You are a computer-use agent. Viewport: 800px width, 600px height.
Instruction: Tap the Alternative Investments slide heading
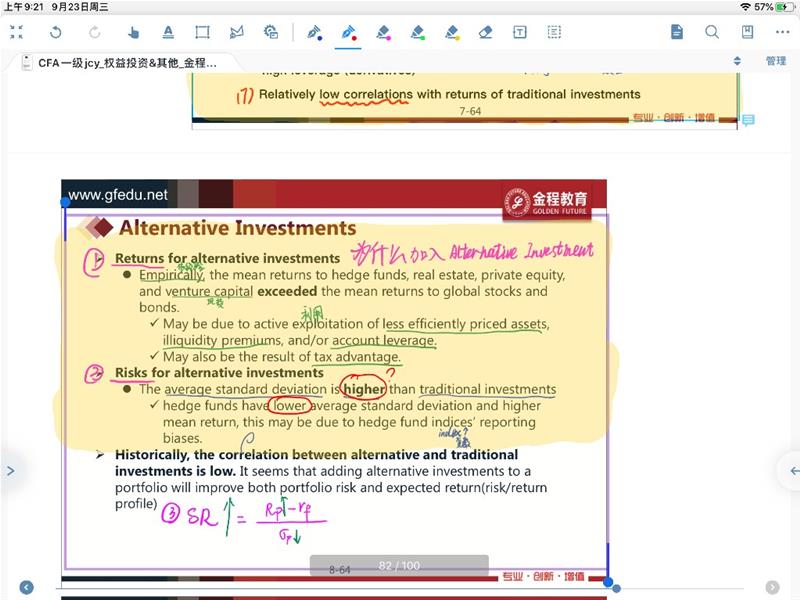point(237,228)
